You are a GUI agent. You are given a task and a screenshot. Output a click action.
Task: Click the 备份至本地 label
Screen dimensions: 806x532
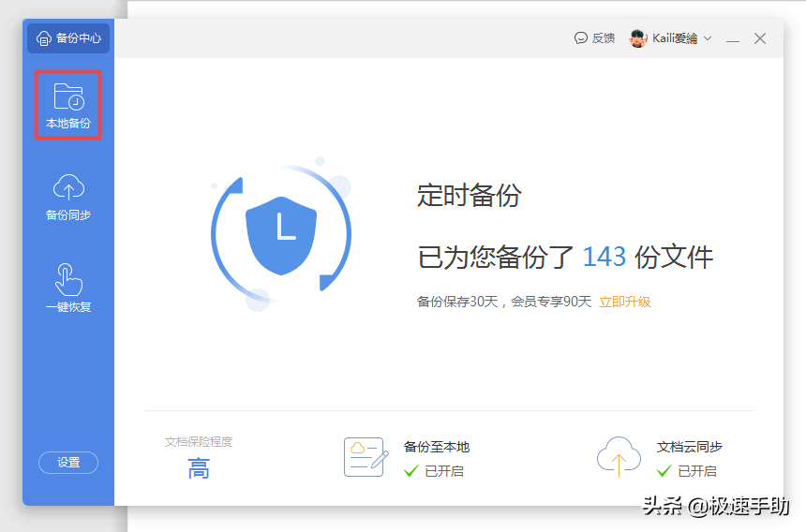pos(437,447)
